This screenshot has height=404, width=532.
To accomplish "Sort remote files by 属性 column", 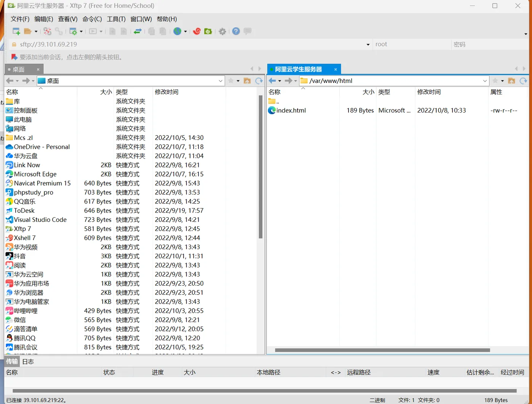I will pyautogui.click(x=508, y=92).
